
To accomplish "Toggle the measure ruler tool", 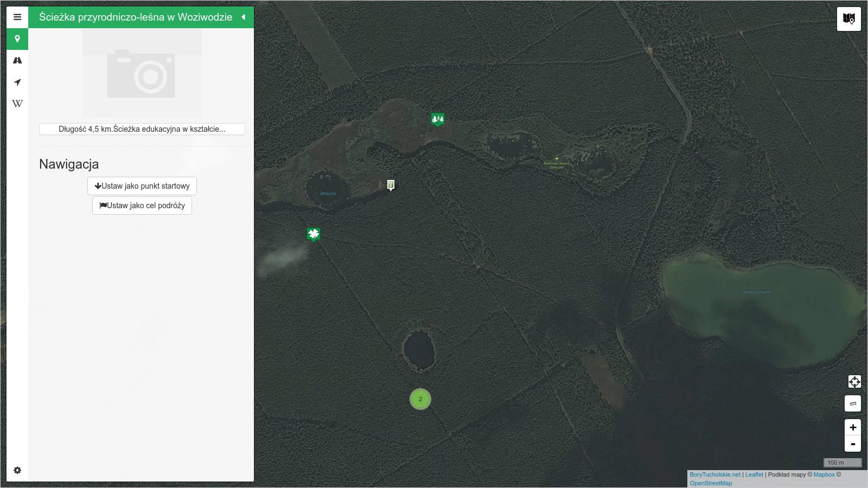I will point(853,403).
